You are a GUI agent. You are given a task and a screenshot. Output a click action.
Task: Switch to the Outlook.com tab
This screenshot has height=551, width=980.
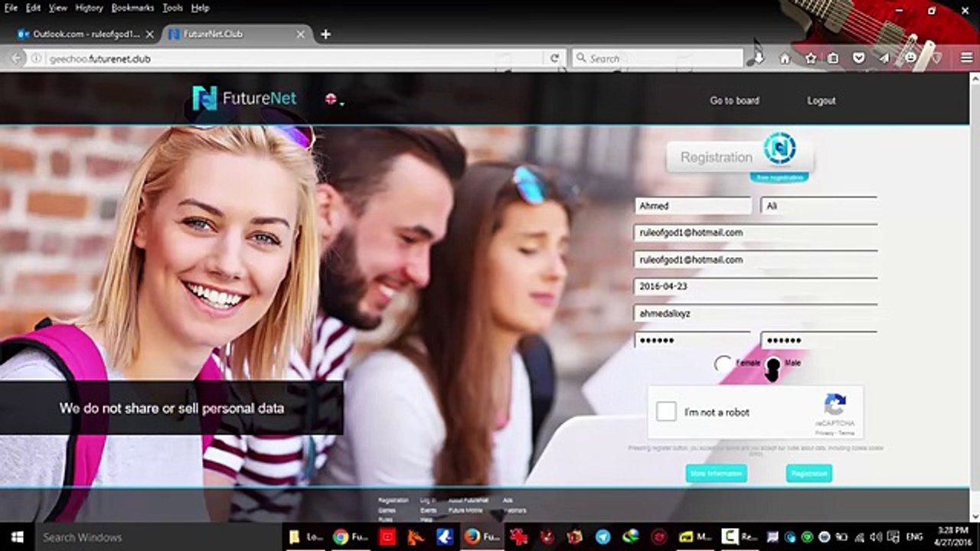83,34
